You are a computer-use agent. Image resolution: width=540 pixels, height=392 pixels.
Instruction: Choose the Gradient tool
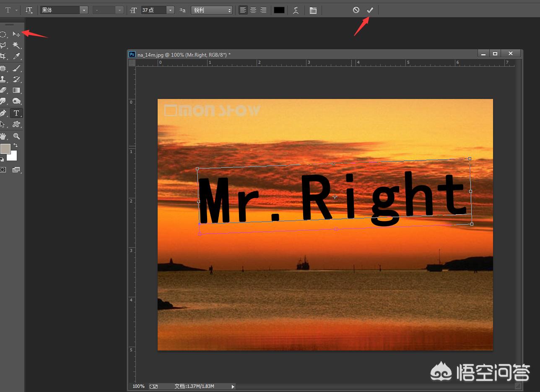point(16,90)
